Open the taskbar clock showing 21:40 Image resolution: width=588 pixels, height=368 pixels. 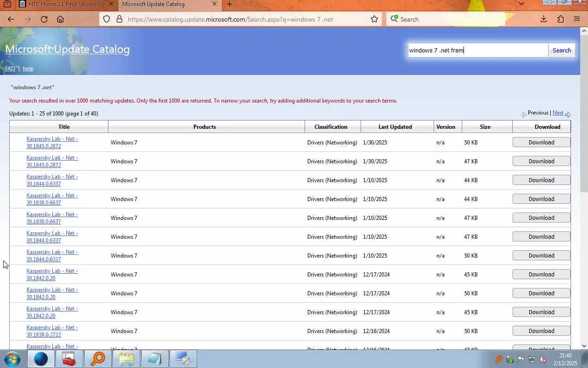565,359
